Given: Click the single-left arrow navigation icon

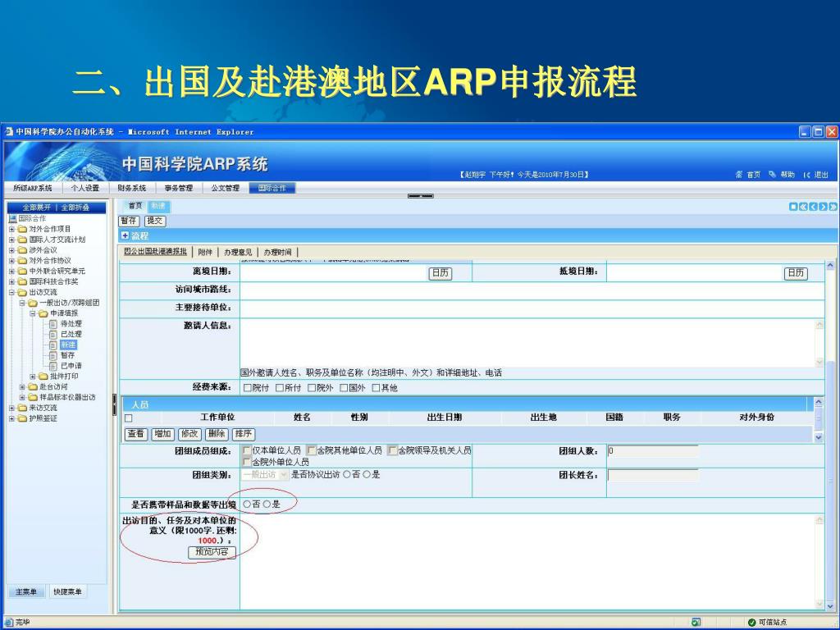Looking at the screenshot, I should [813, 206].
